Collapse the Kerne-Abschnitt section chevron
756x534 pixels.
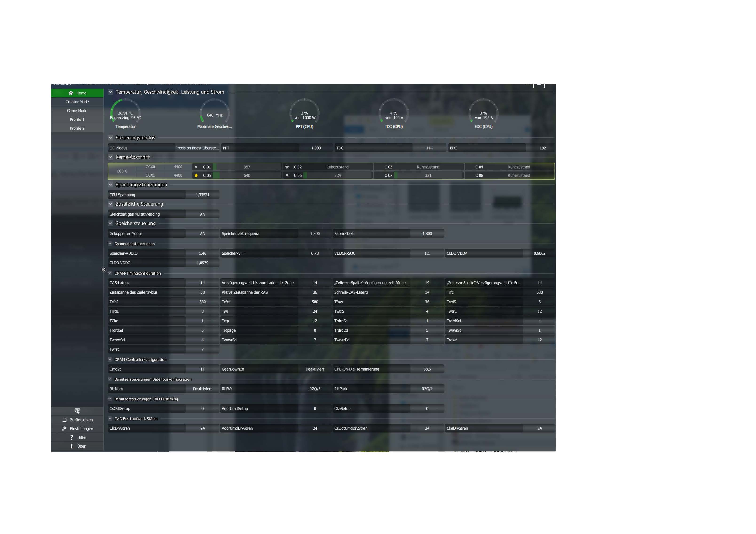[111, 157]
